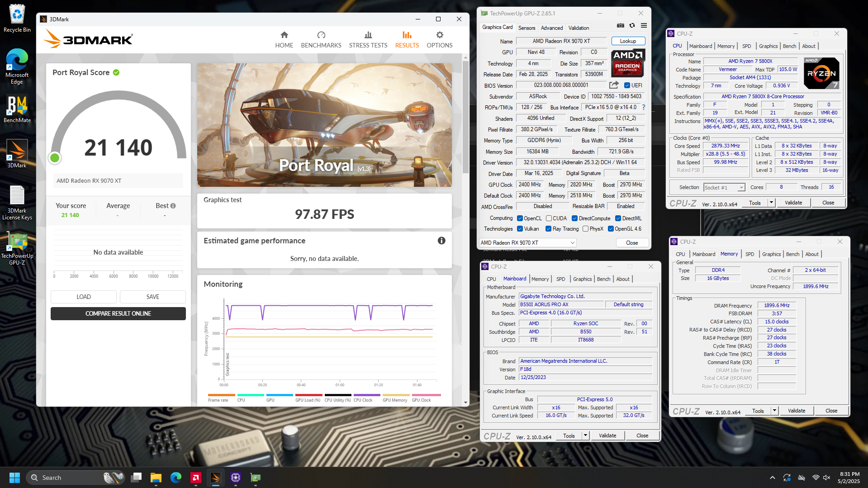868x488 pixels.
Task: Open SPD tab in CPU-Z Mainboard window
Action: pyautogui.click(x=560, y=279)
